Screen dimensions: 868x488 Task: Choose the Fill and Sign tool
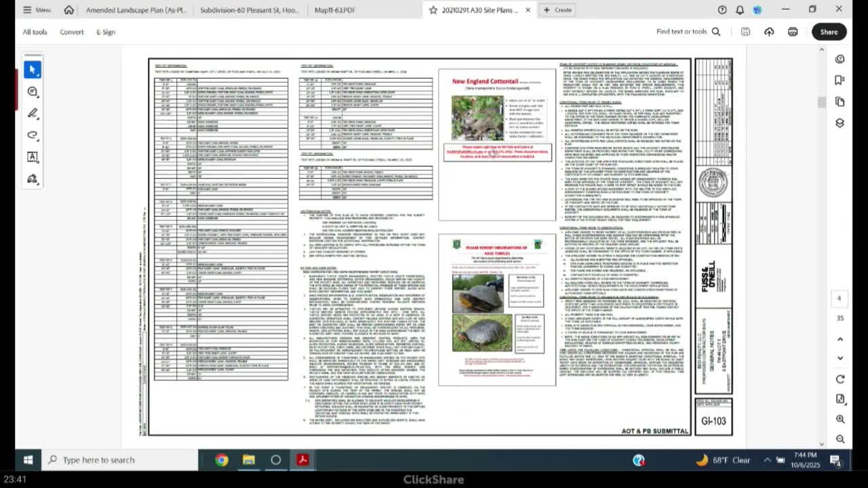pyautogui.click(x=33, y=179)
